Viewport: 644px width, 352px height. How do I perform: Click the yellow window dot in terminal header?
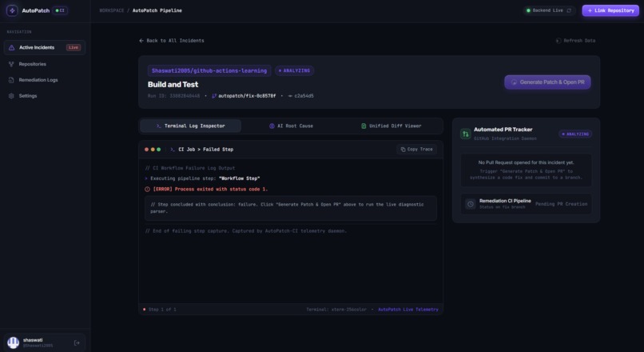(153, 150)
